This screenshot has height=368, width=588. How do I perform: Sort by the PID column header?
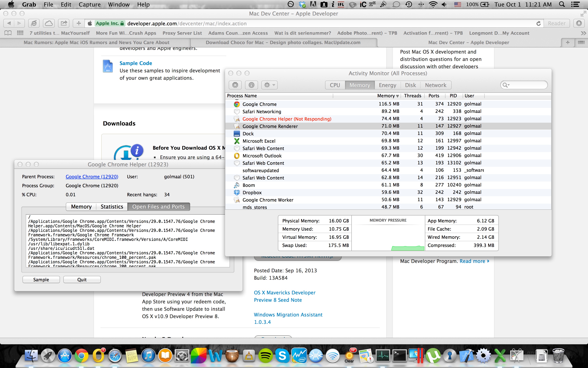453,96
